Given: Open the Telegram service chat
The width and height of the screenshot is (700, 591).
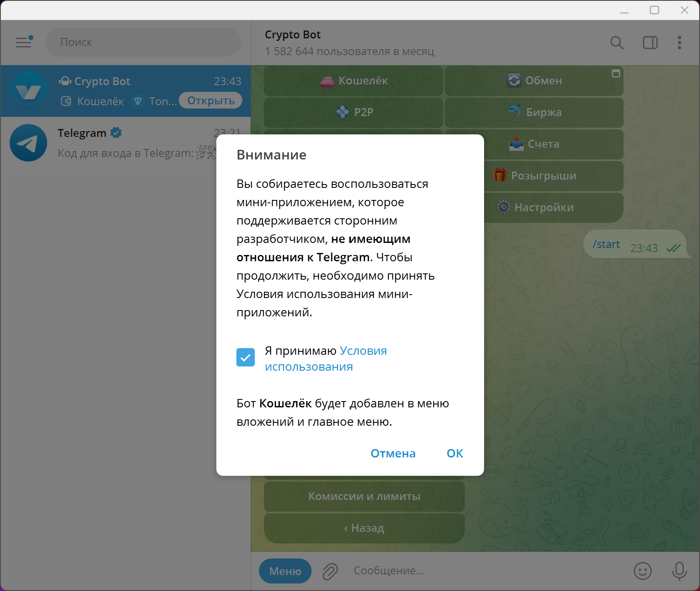Looking at the screenshot, I should pyautogui.click(x=125, y=143).
